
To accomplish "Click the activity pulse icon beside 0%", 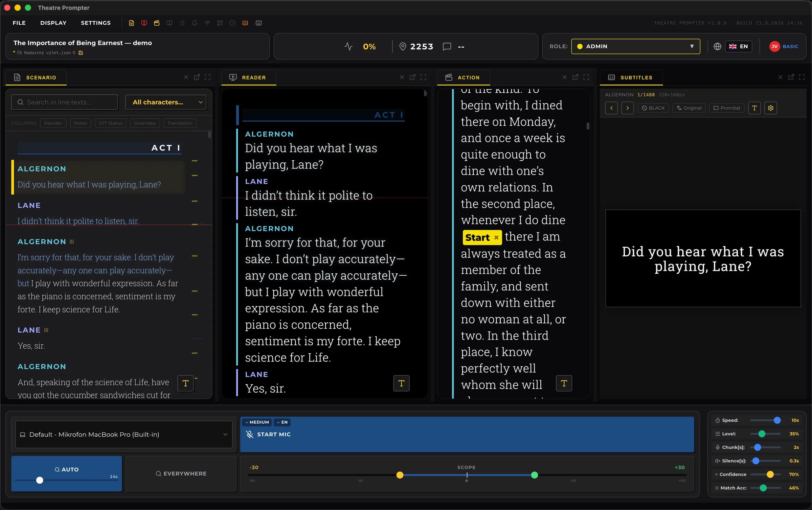I will 348,46.
